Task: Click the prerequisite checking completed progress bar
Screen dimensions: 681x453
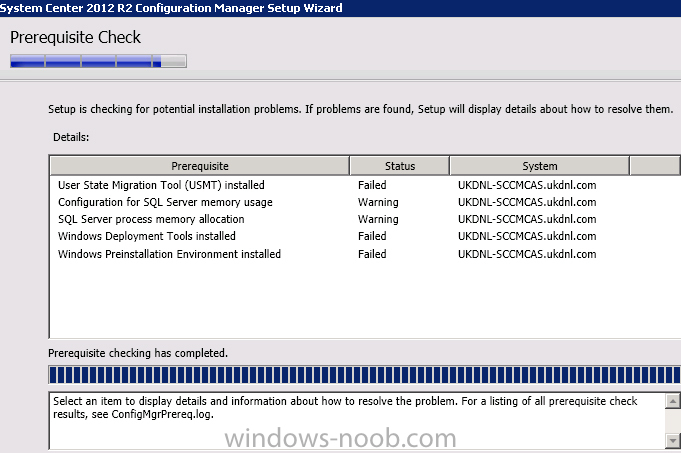Action: [365, 375]
